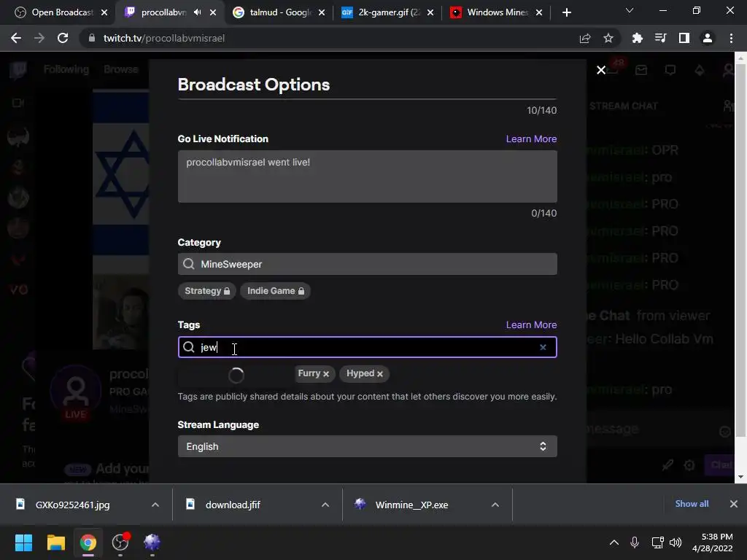Remove the Hyped tag
The image size is (747, 560).
coord(379,374)
